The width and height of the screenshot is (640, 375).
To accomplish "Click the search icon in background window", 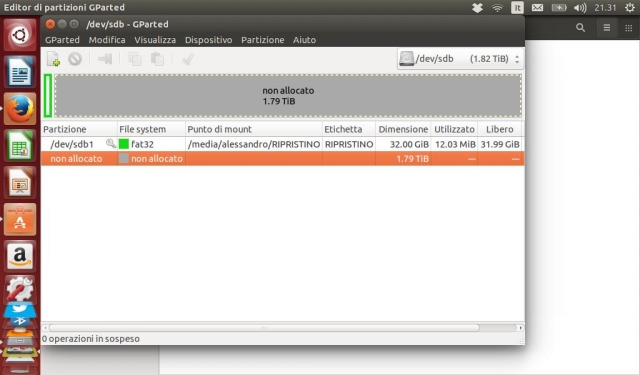I will (580, 28).
